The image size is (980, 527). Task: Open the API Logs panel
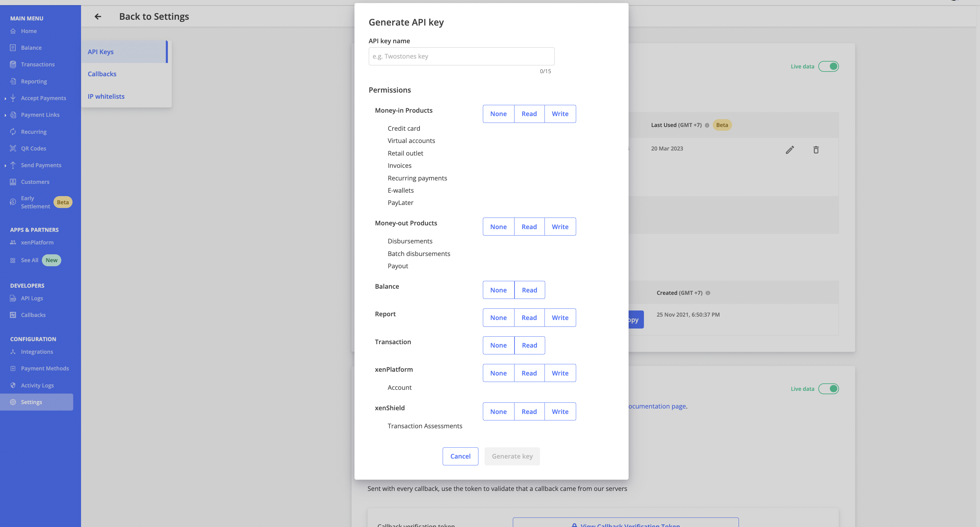click(32, 298)
